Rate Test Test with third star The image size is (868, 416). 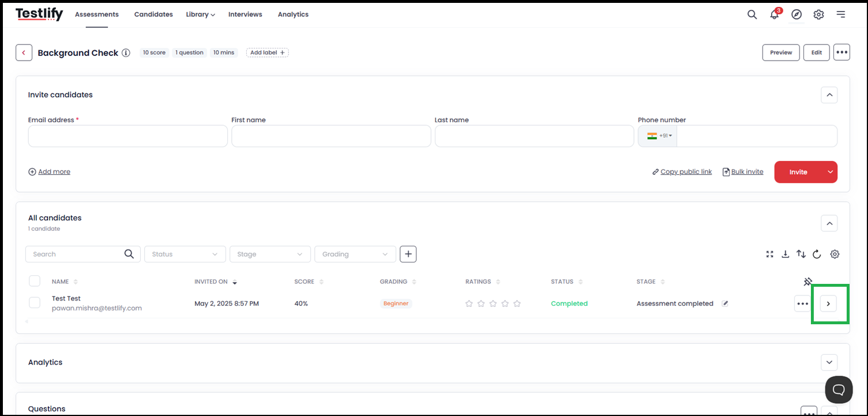493,303
